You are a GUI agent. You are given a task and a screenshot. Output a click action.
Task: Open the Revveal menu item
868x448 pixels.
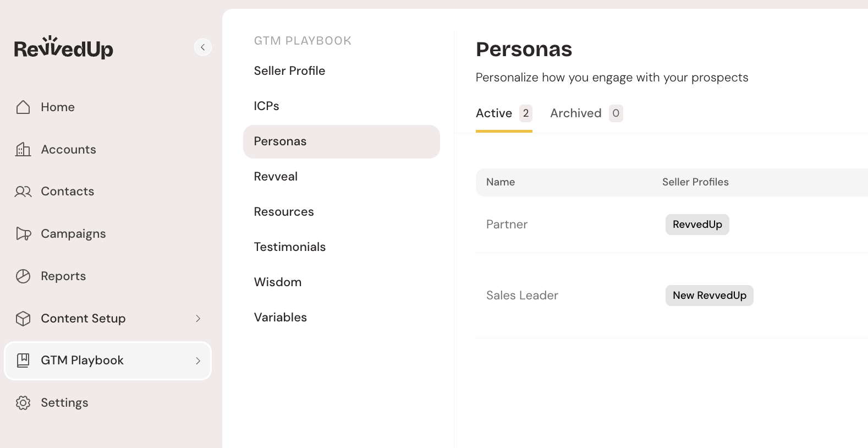(x=276, y=177)
